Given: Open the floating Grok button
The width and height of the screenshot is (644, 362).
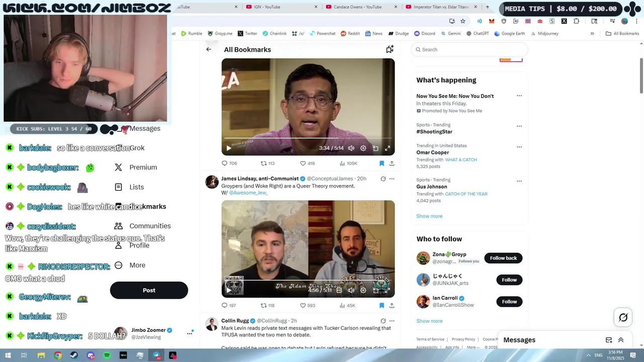Looking at the screenshot, I should [623, 317].
